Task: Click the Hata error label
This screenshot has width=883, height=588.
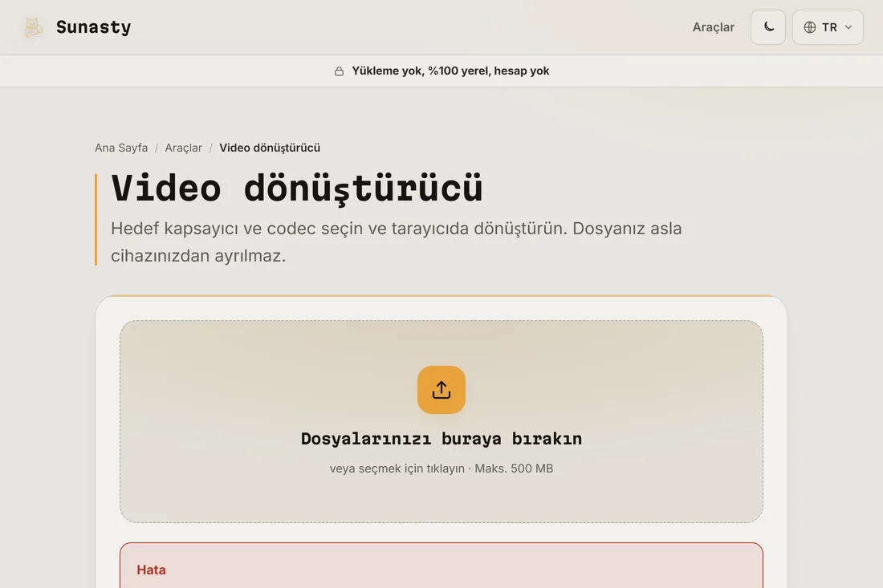Action: [151, 570]
